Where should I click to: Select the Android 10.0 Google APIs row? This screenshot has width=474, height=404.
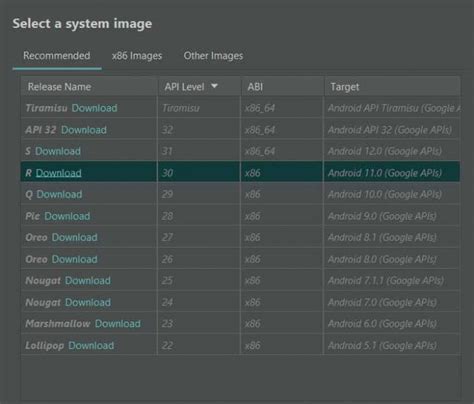[240, 194]
